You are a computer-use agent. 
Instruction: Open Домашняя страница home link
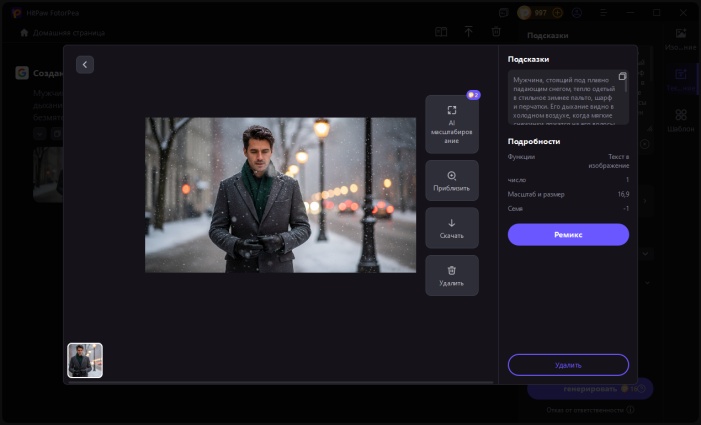point(69,33)
